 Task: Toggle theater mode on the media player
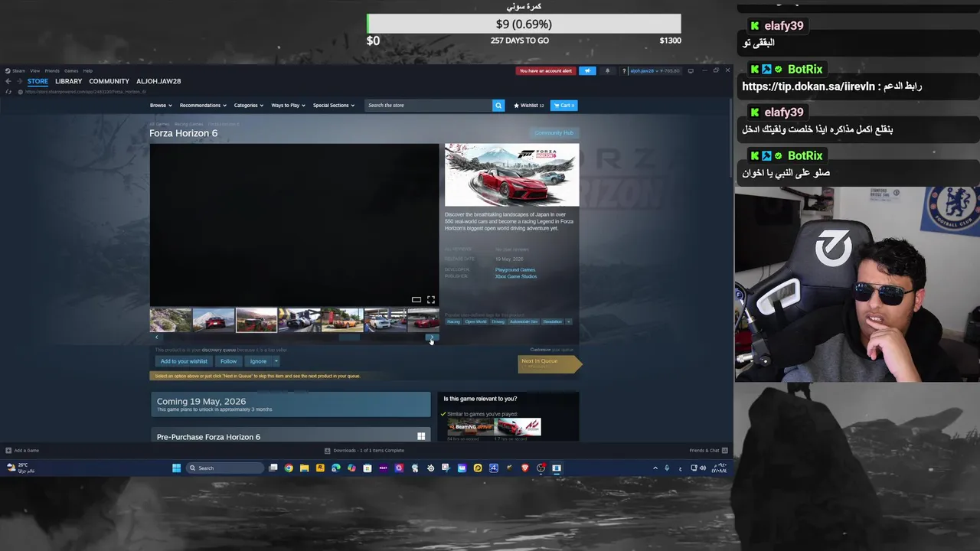point(416,300)
